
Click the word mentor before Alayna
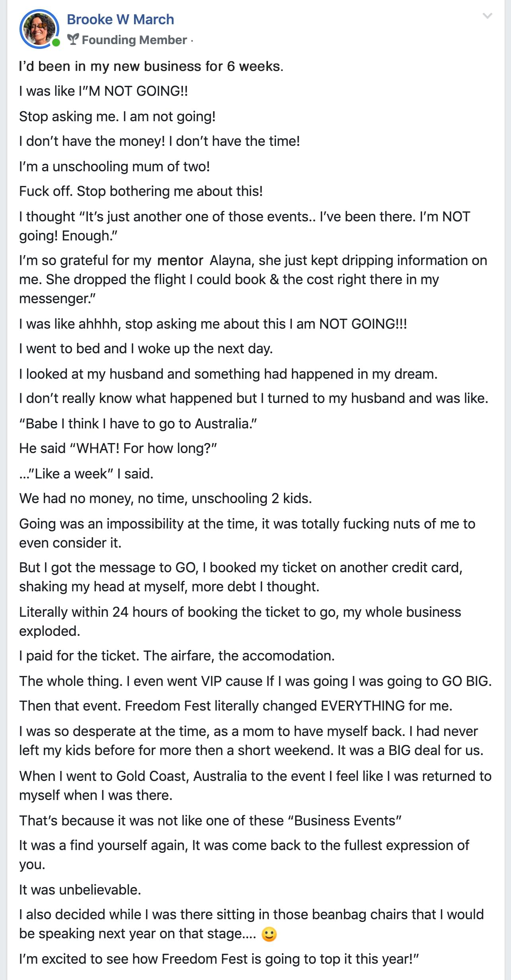(180, 261)
